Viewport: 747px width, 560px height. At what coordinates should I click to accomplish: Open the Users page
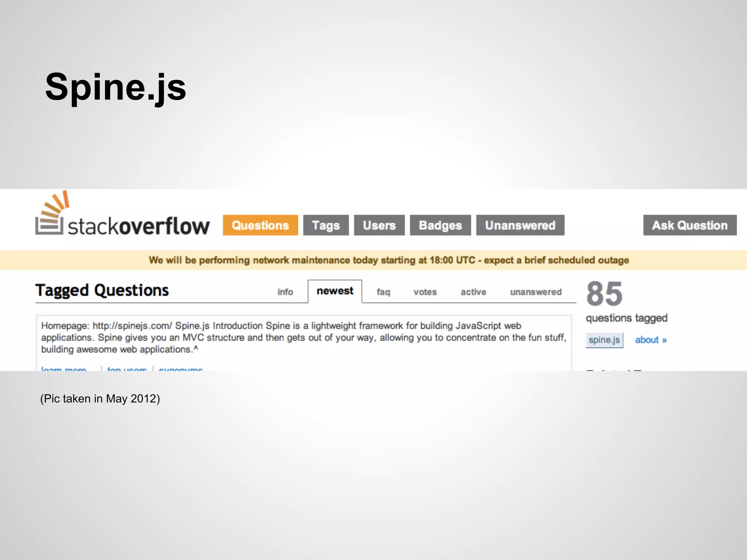click(x=379, y=225)
